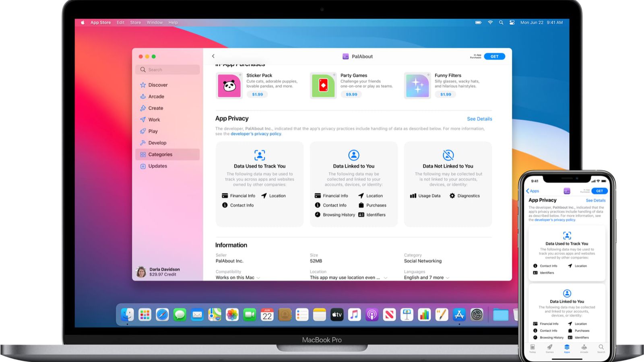Tap See Details on the iPhone screen
The height and width of the screenshot is (362, 644).
(x=595, y=200)
